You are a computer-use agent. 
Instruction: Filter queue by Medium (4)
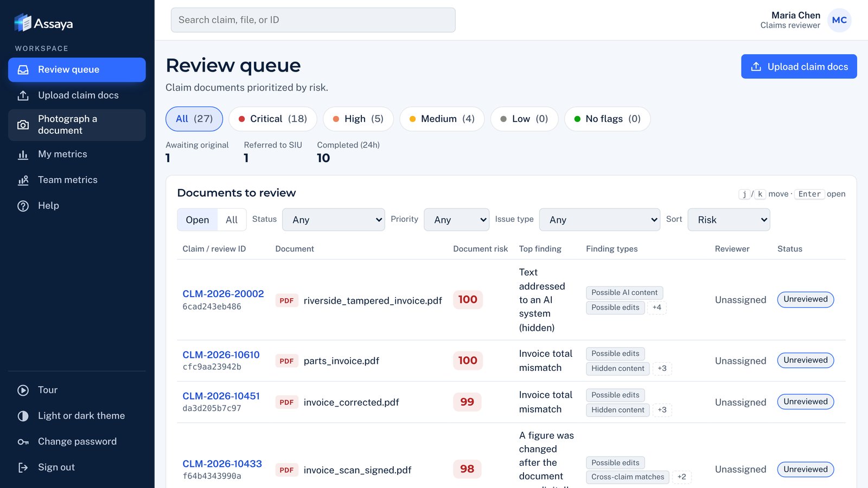coord(442,119)
